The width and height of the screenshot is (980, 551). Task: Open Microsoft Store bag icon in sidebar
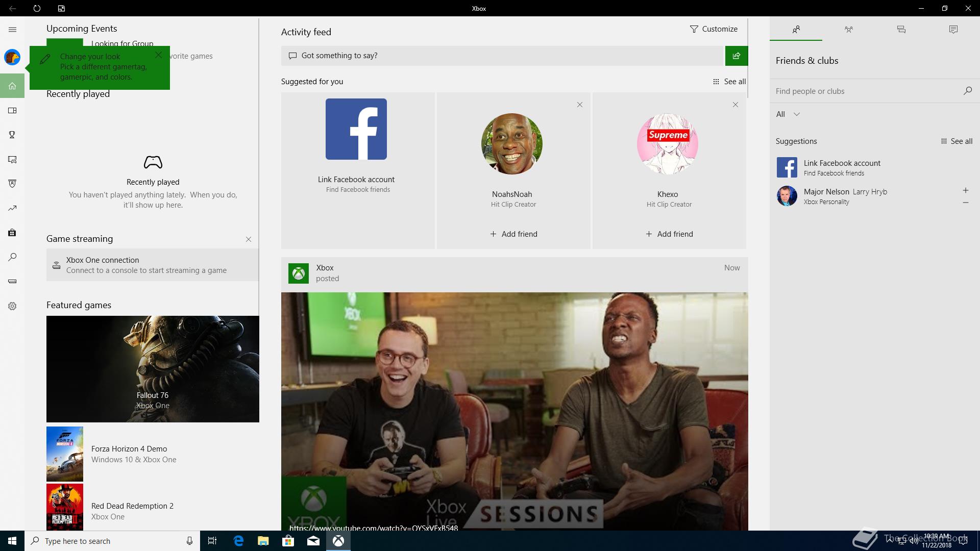[x=12, y=233]
